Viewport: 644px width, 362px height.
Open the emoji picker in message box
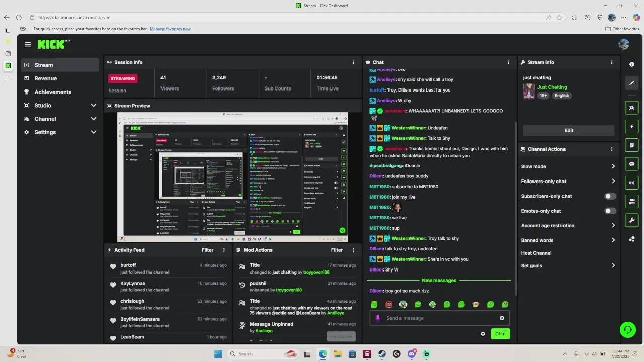click(x=502, y=318)
